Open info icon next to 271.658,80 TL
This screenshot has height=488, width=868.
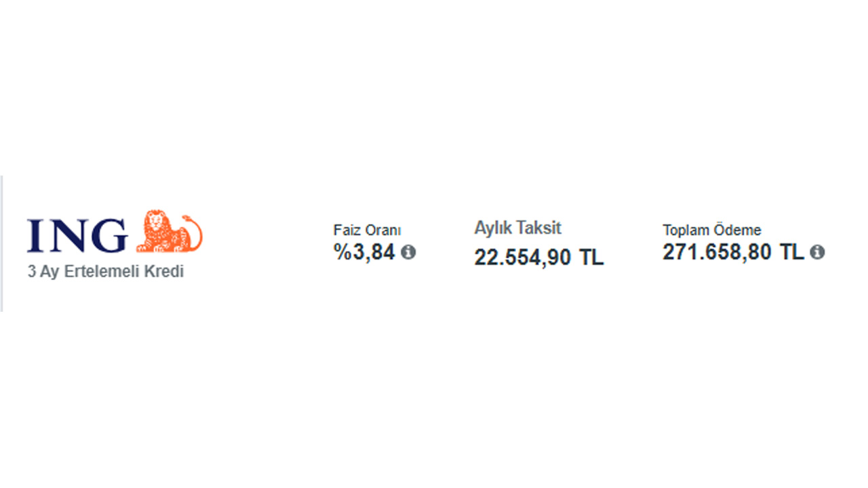point(818,252)
